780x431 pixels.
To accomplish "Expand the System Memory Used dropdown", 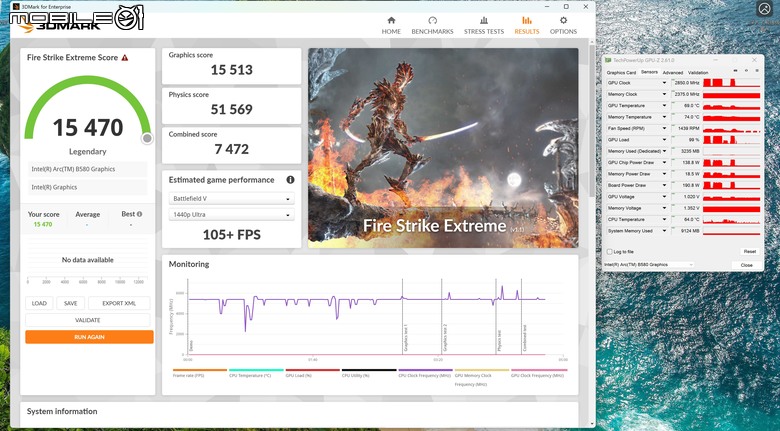I will (x=664, y=231).
